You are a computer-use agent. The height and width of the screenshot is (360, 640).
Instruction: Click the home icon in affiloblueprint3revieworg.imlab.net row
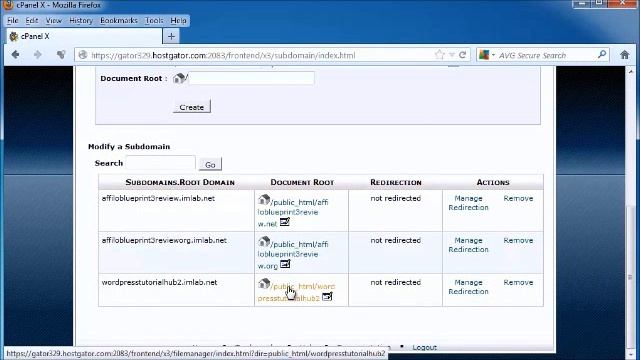coord(264,242)
